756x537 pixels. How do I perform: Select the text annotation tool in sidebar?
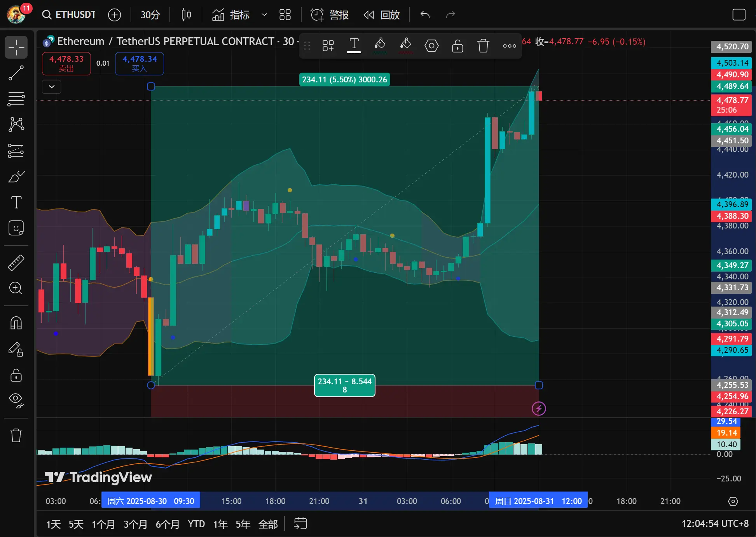(16, 202)
